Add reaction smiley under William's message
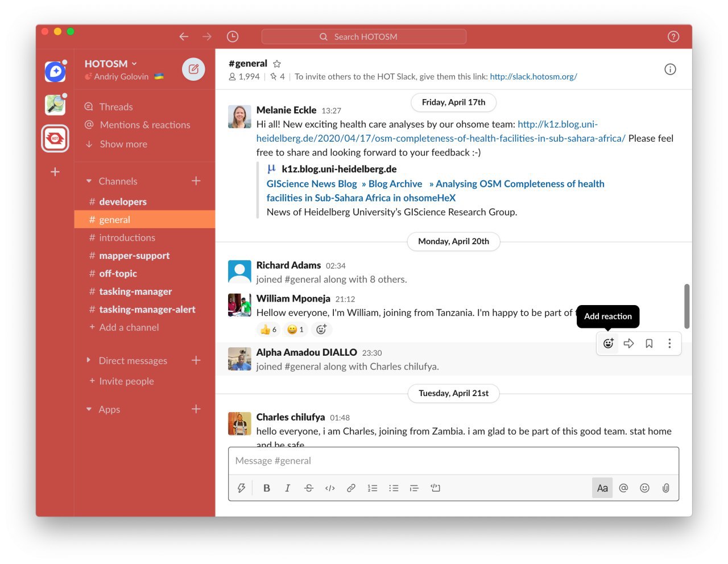This screenshot has height=564, width=728. point(321,329)
